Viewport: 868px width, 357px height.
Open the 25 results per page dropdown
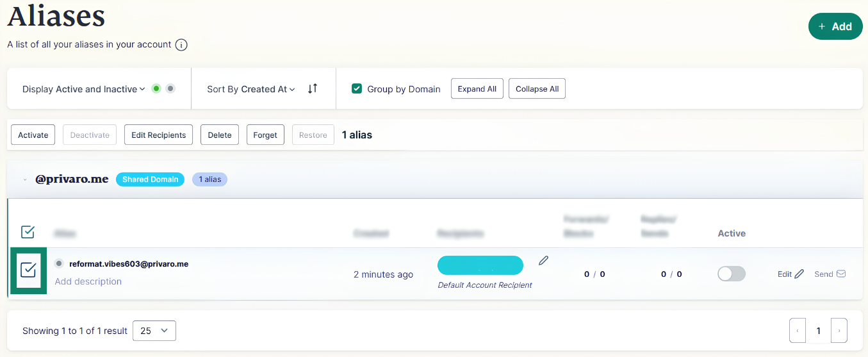pyautogui.click(x=154, y=331)
